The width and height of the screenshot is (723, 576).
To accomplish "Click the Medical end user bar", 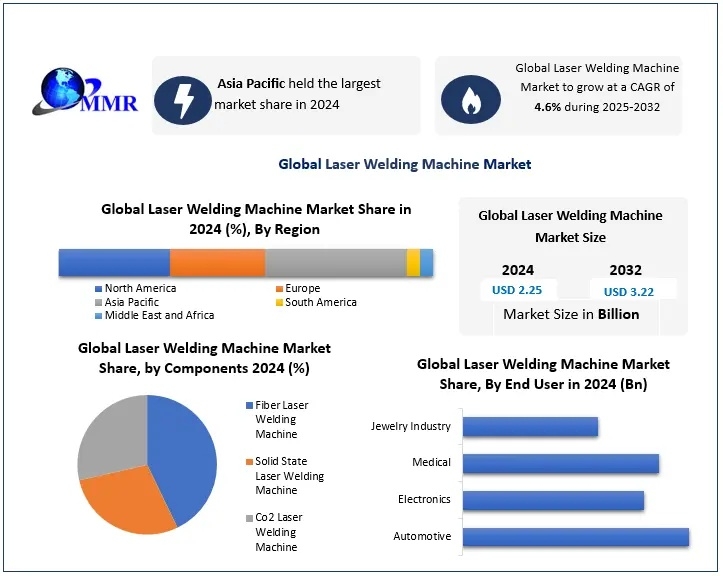I will click(x=560, y=463).
